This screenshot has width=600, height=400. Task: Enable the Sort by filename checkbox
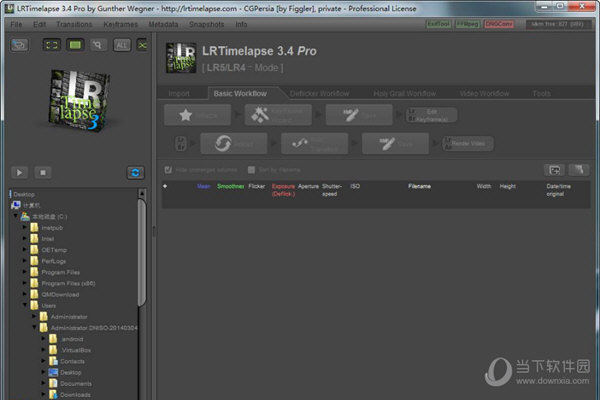(251, 170)
